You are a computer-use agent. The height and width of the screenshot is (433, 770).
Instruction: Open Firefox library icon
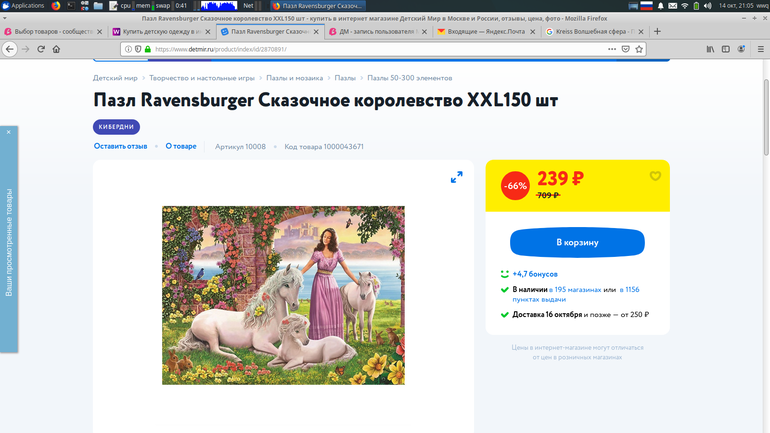pyautogui.click(x=710, y=49)
